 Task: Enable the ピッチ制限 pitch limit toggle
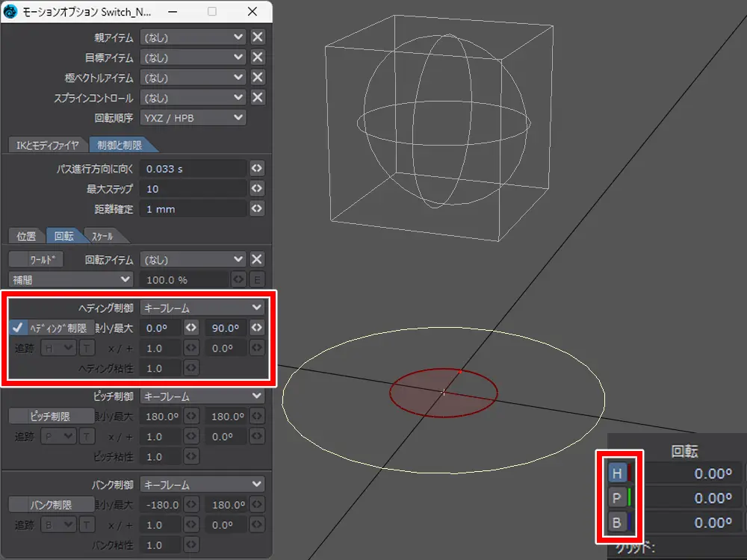51,417
